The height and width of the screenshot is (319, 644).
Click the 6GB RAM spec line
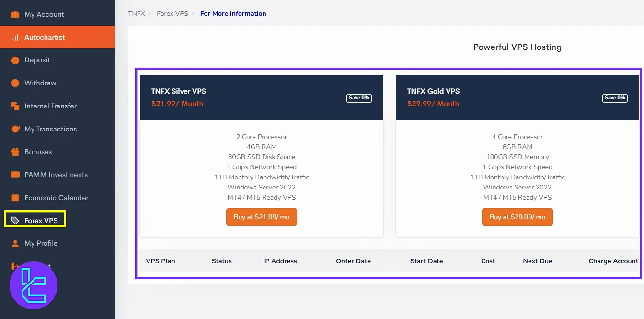click(517, 147)
